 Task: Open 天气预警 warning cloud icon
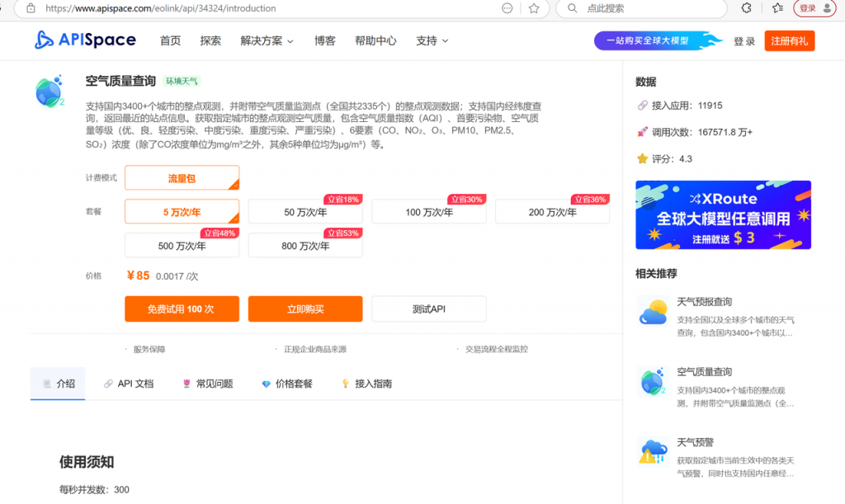click(653, 451)
